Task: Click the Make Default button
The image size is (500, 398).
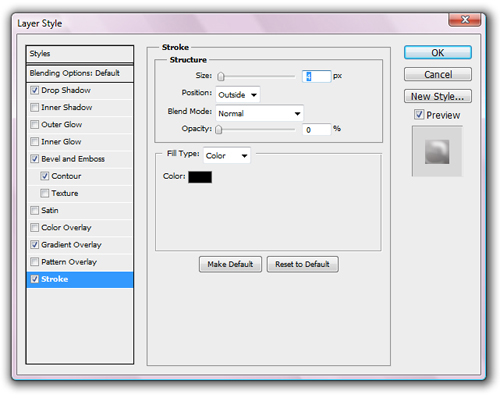Action: pyautogui.click(x=230, y=264)
